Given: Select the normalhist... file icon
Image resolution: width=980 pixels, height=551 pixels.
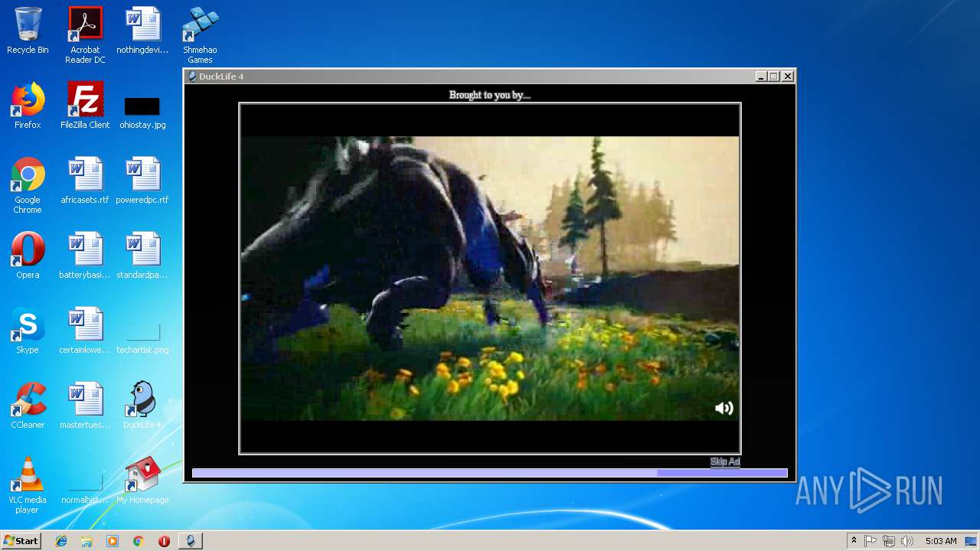Looking at the screenshot, I should point(85,490).
